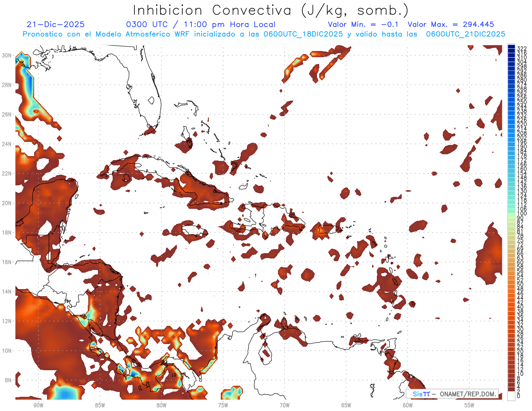Click the "22N" latitude label

(x=7, y=173)
